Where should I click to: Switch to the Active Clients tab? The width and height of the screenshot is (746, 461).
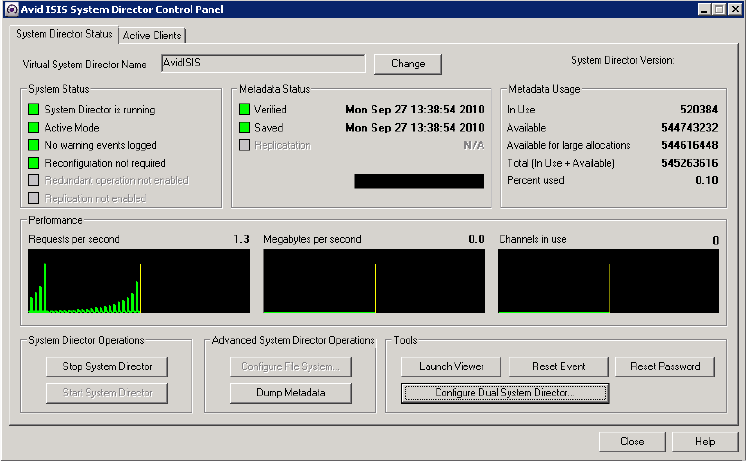coord(152,35)
